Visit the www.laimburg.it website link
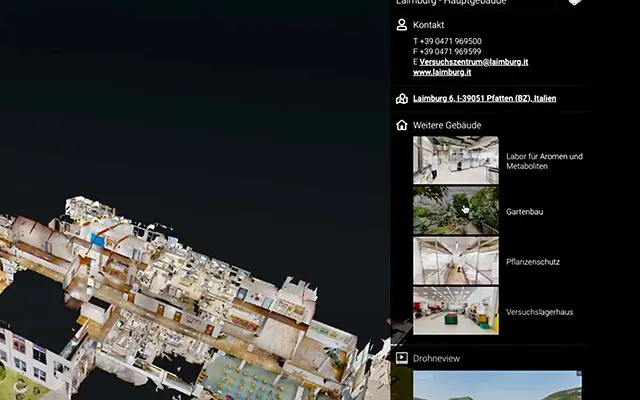640x400 pixels. coord(442,72)
